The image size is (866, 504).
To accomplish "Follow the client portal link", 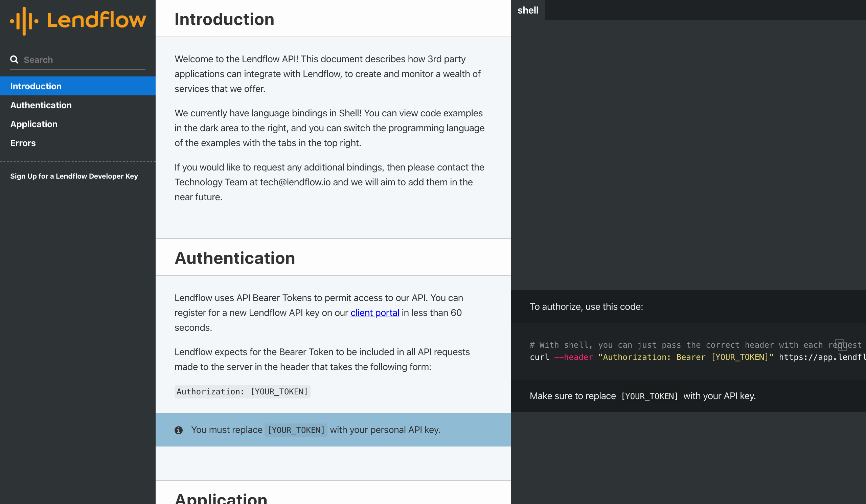I will (x=374, y=313).
